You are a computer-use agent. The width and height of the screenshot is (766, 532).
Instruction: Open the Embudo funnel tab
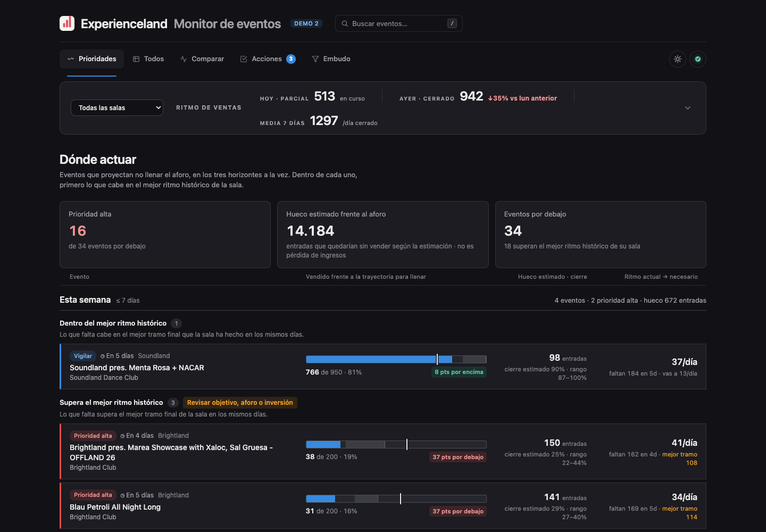click(x=331, y=59)
